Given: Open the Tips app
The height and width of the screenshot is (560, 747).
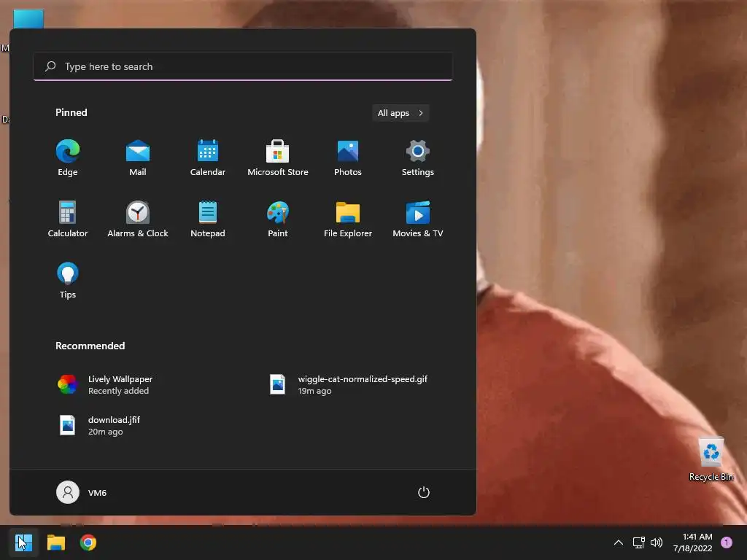Looking at the screenshot, I should (x=68, y=281).
